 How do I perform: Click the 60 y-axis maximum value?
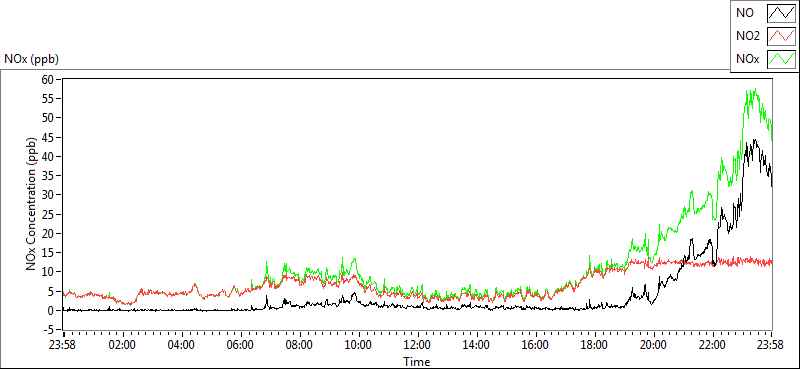(49, 79)
